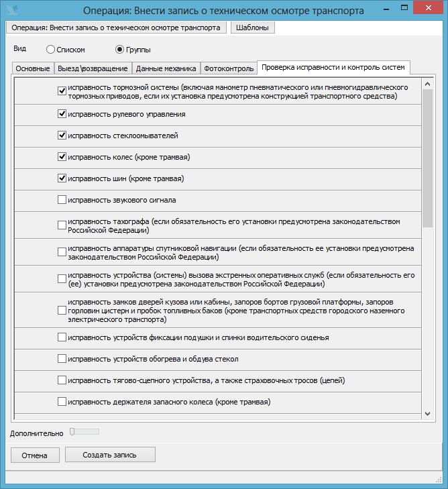Check исправность тахографа checkbox
Image resolution: width=448 pixels, height=489 pixels.
(x=62, y=225)
